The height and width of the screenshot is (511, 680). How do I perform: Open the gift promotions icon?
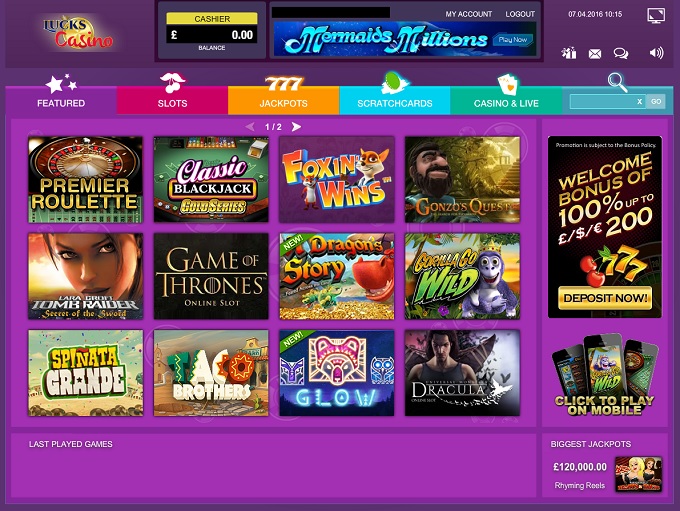tap(569, 53)
